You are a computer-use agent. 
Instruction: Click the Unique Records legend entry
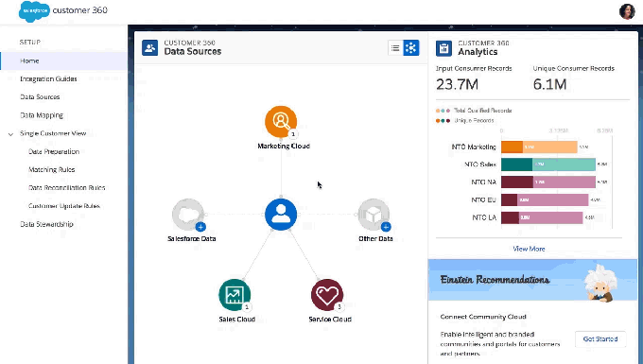pos(464,120)
